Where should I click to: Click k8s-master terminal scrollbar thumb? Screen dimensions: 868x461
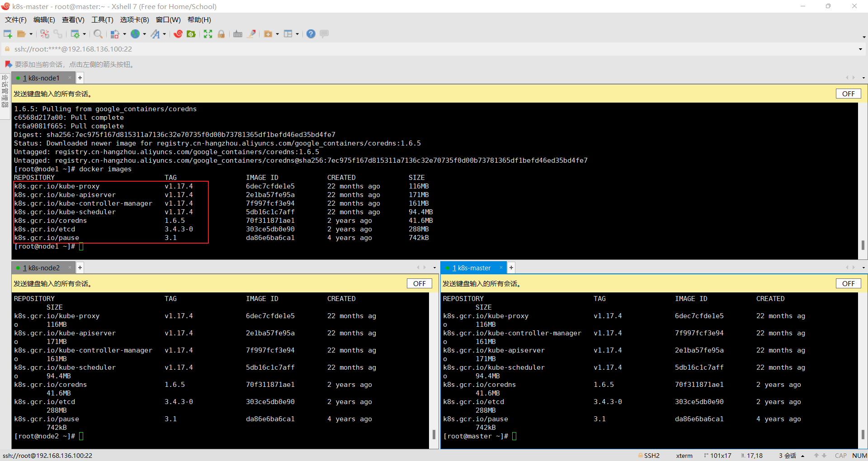click(863, 434)
